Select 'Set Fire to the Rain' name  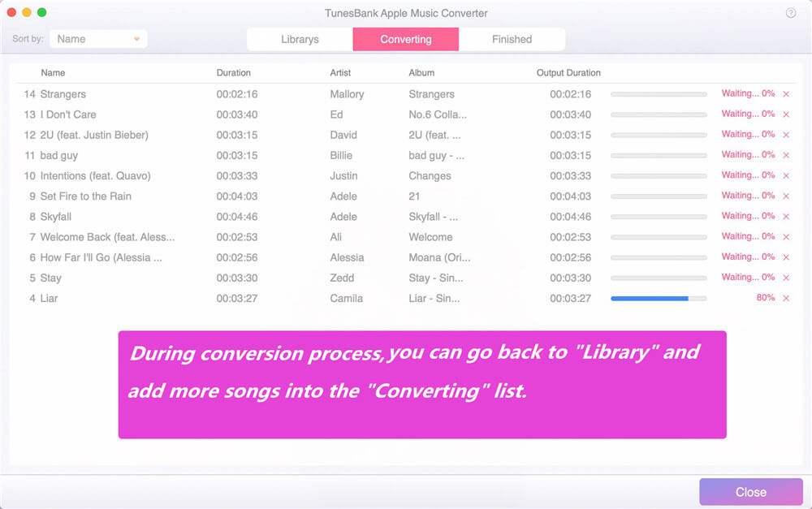86,196
